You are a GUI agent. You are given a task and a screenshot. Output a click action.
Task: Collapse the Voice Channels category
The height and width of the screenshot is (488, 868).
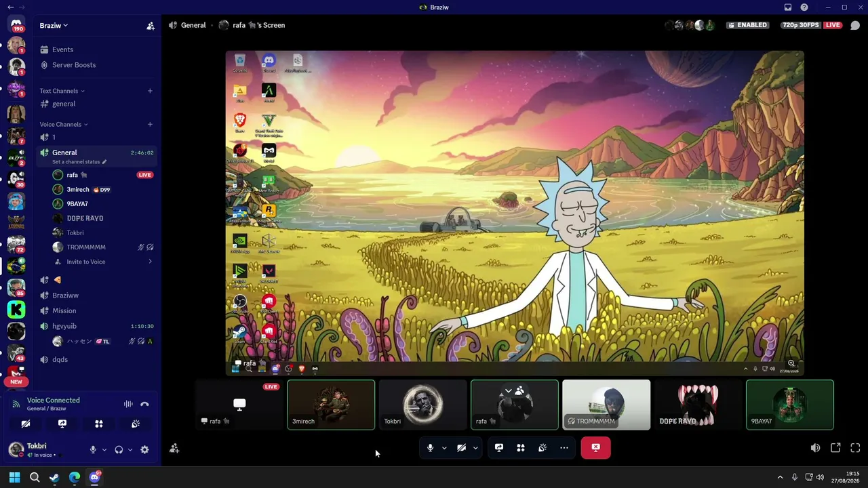point(64,125)
